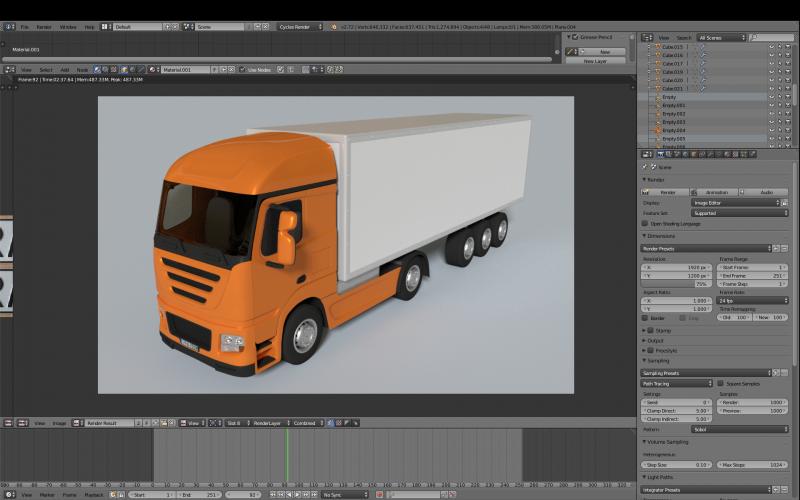Select Empty.004 in the outliner

[x=673, y=131]
